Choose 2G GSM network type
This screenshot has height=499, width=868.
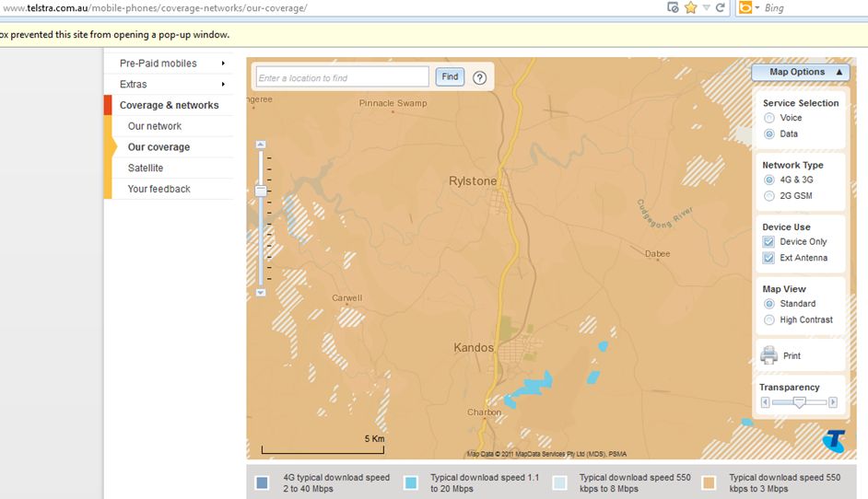pos(768,196)
